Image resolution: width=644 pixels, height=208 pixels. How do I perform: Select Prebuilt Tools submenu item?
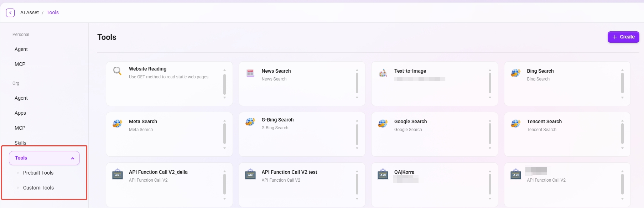coord(38,173)
